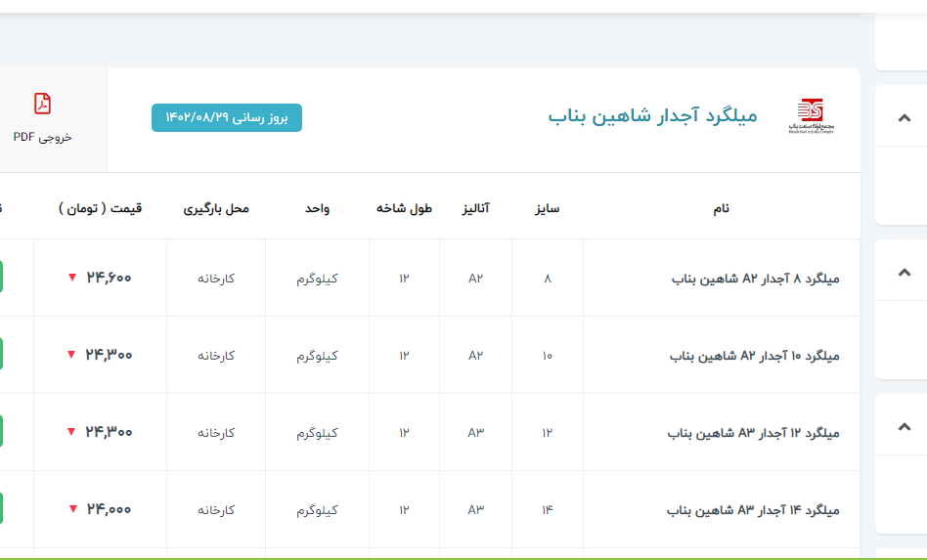The width and height of the screenshot is (927, 560).
Task: Click green button in the 8 mm rebar row
Action: [x=1, y=278]
